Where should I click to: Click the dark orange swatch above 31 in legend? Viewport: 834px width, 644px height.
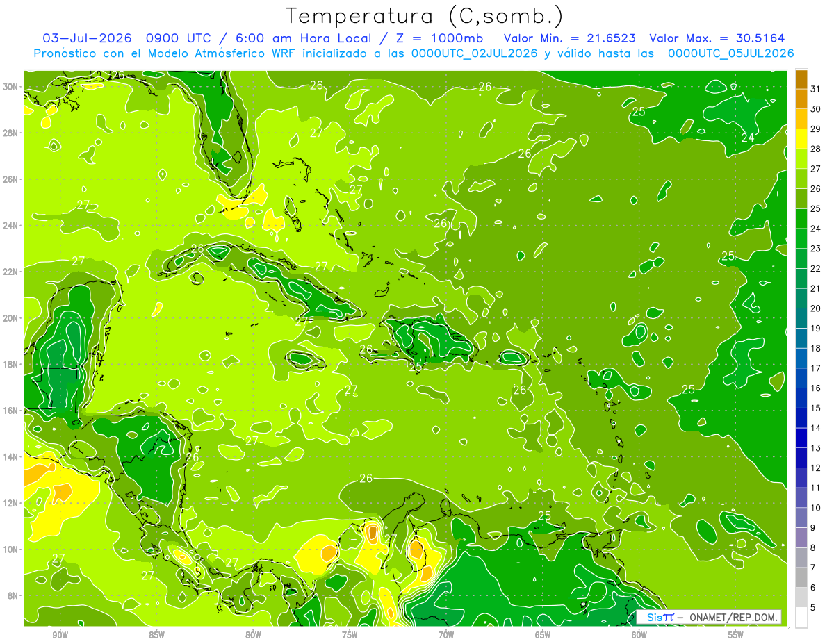pyautogui.click(x=801, y=79)
